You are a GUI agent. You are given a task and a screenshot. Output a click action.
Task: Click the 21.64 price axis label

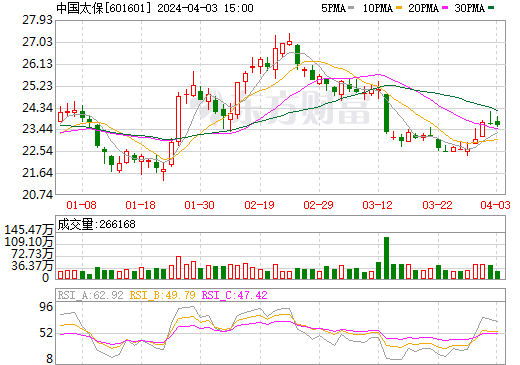tap(37, 173)
